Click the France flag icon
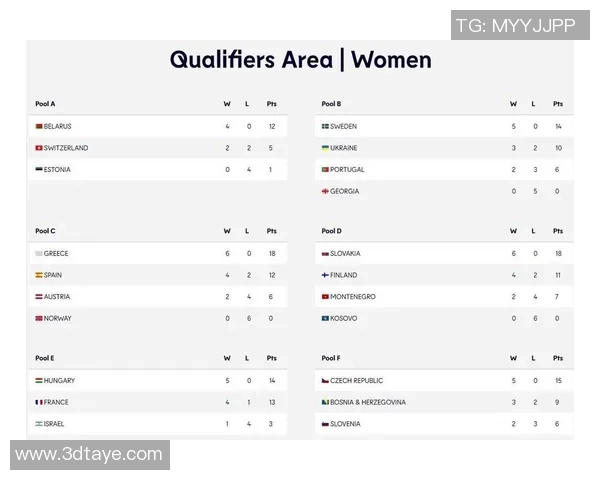600x480 pixels. [39, 402]
